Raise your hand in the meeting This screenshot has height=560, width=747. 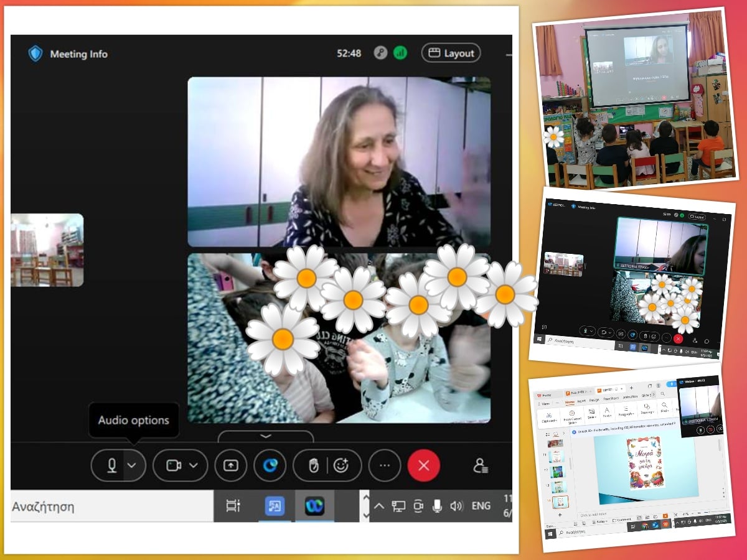click(314, 465)
